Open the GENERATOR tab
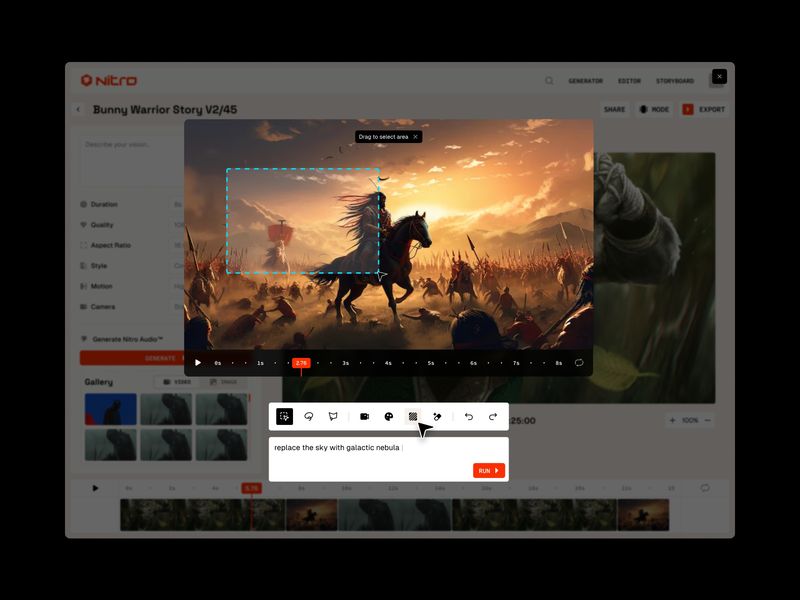 587,81
